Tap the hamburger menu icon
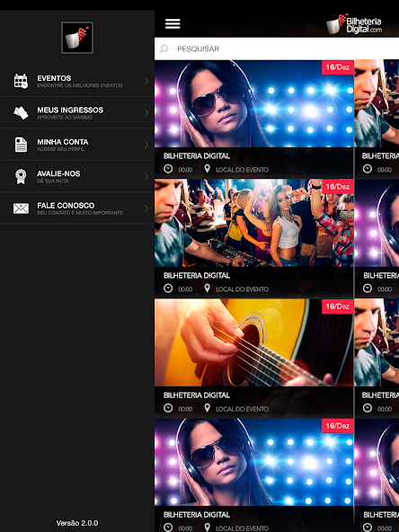399x532 pixels. coord(173,23)
